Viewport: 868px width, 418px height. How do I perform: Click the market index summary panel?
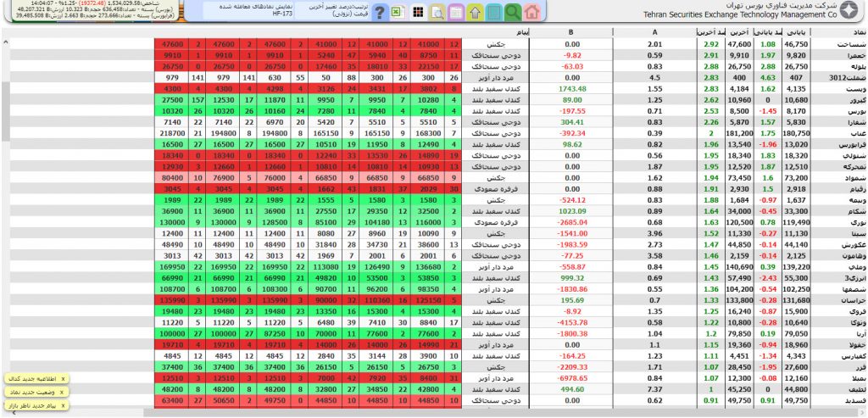click(x=97, y=10)
